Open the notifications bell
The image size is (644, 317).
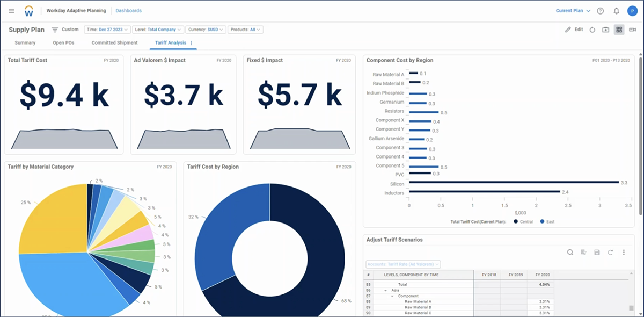click(x=616, y=11)
